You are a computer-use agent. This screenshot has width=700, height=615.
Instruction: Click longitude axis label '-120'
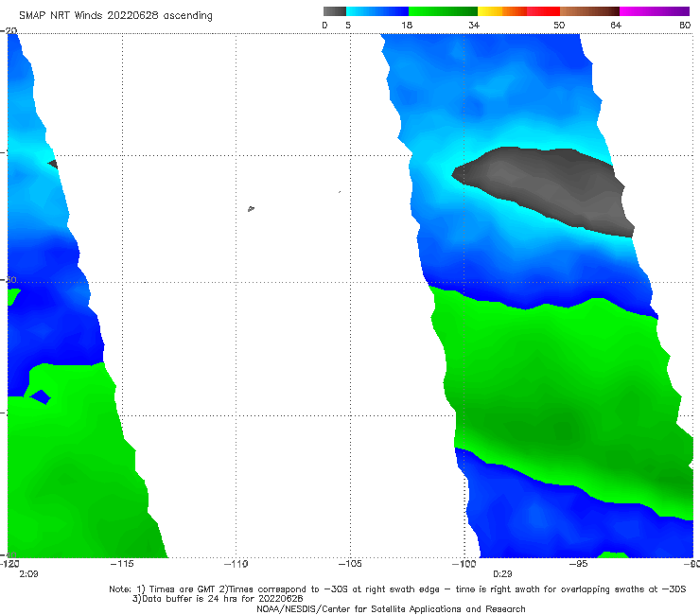[x=9, y=564]
